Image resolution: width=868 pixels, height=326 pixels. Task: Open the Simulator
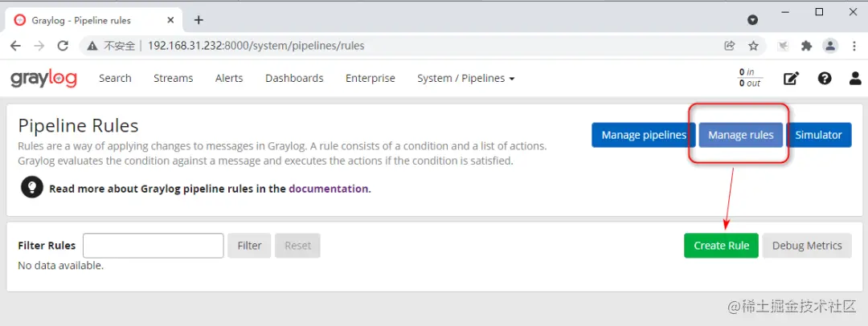(x=818, y=135)
